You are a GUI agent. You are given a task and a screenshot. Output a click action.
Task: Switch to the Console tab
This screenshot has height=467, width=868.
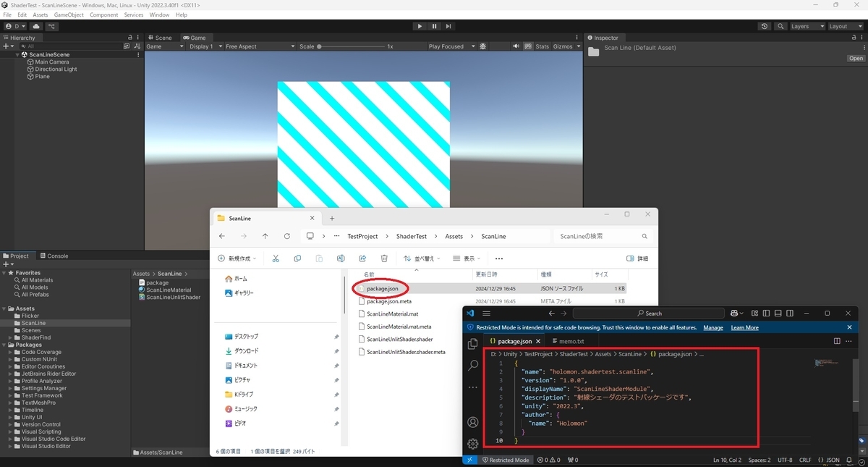tap(56, 255)
